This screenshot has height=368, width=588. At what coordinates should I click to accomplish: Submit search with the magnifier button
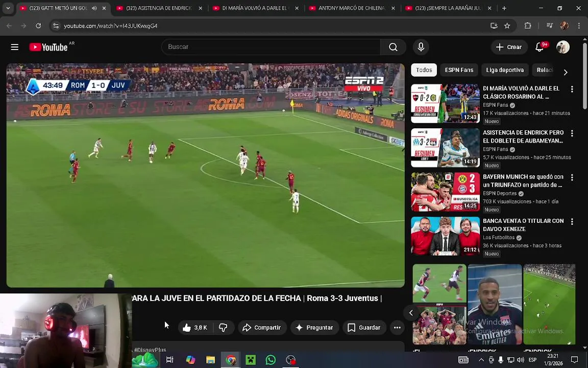(x=393, y=47)
